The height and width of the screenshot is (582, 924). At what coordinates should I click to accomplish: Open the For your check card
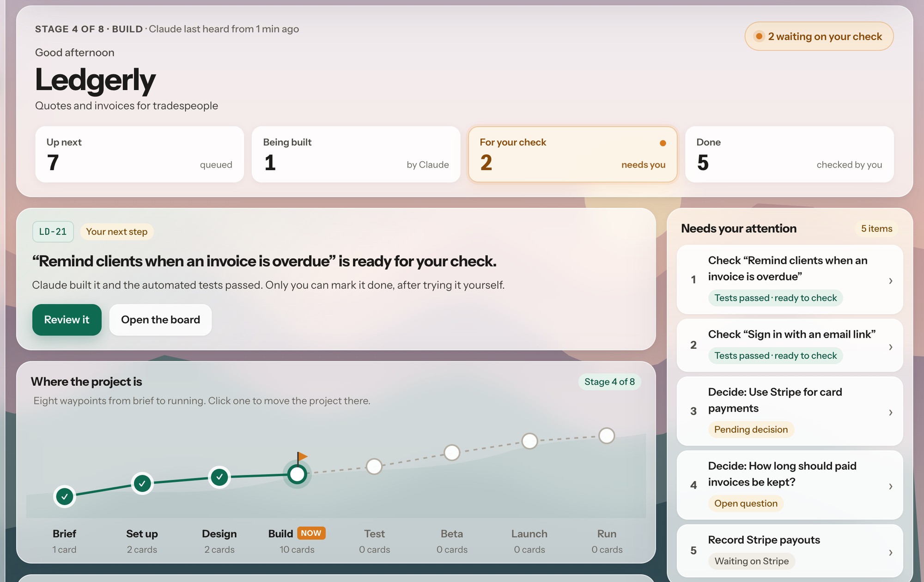coord(573,154)
